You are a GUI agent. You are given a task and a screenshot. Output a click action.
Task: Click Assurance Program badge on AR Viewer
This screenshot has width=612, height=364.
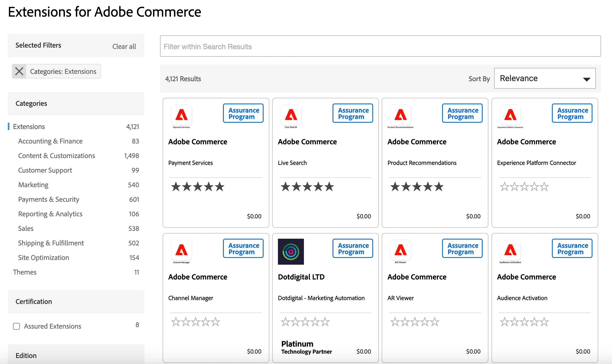462,249
